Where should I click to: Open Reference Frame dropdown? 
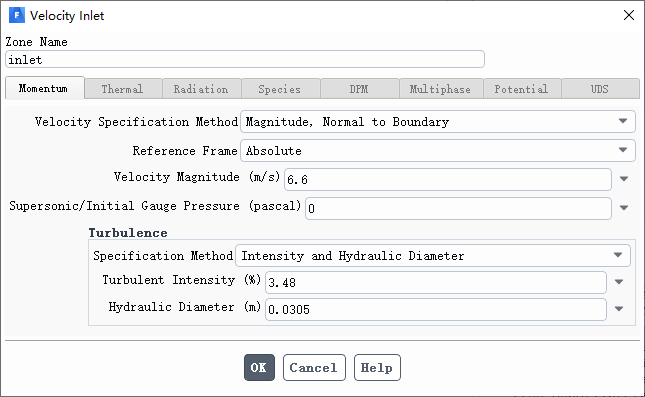(x=438, y=150)
